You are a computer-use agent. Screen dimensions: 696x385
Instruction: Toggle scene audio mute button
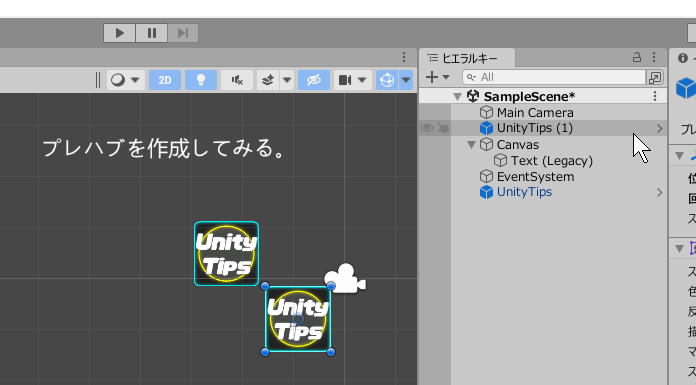[x=237, y=80]
